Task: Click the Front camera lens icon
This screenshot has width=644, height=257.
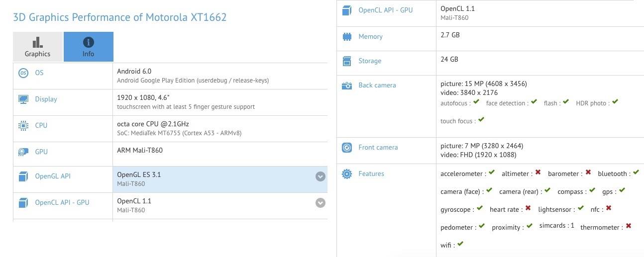Action: tap(347, 148)
